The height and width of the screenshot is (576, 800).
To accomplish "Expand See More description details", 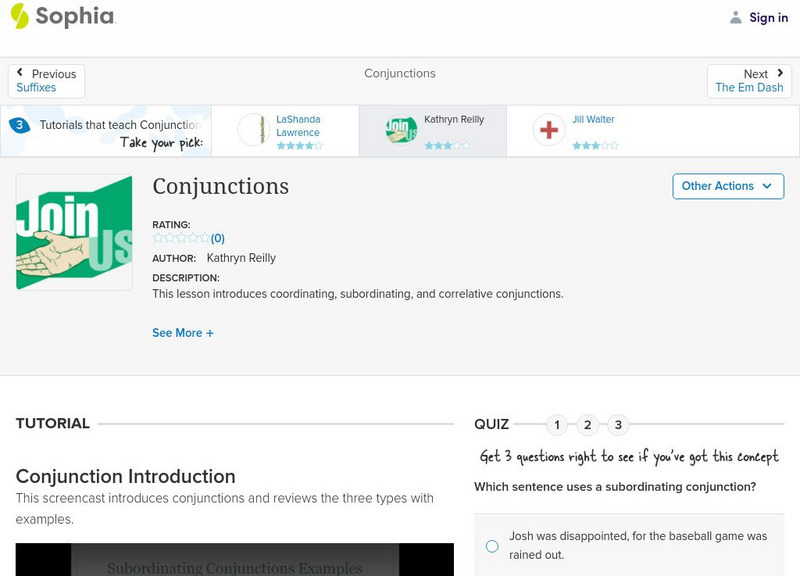I will 183,333.
